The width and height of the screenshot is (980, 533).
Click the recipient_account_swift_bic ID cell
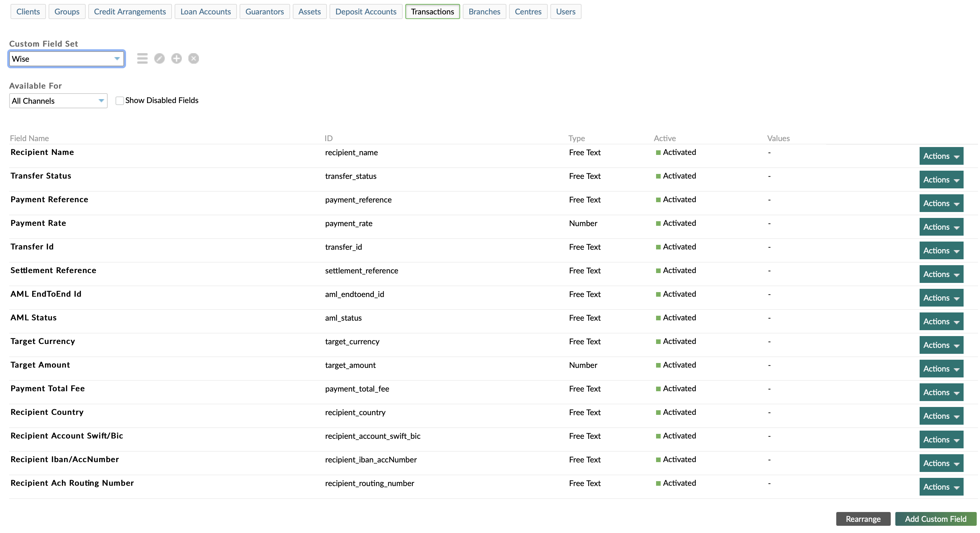pyautogui.click(x=373, y=436)
